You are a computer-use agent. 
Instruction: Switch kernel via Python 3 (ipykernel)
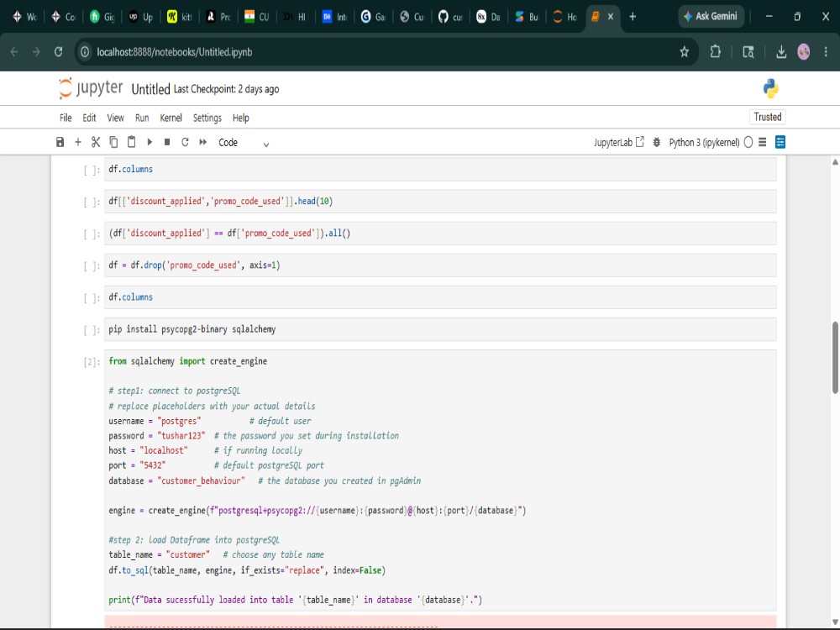[704, 143]
